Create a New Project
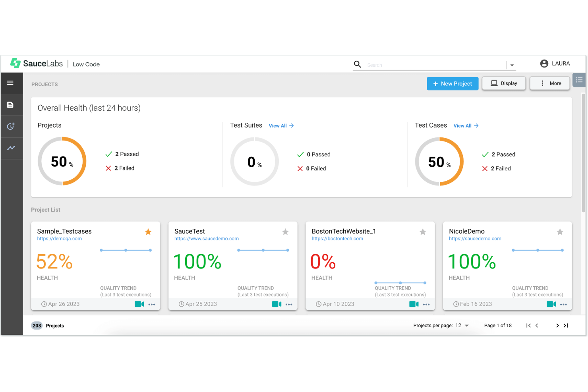The image size is (588, 392). point(453,83)
